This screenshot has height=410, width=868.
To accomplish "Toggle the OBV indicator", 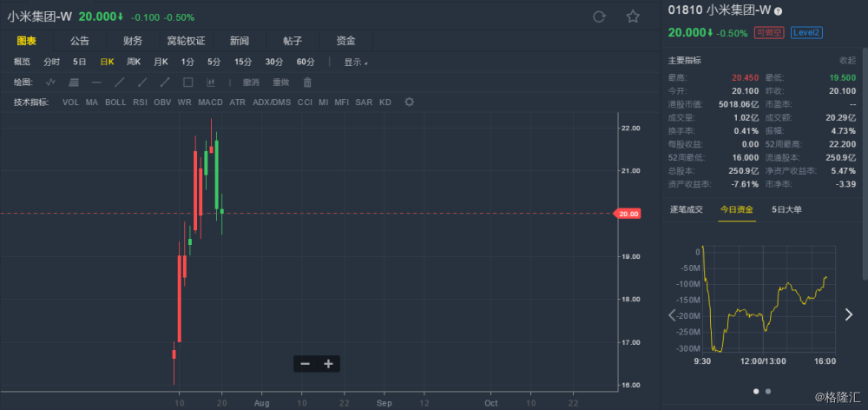I will click(162, 102).
